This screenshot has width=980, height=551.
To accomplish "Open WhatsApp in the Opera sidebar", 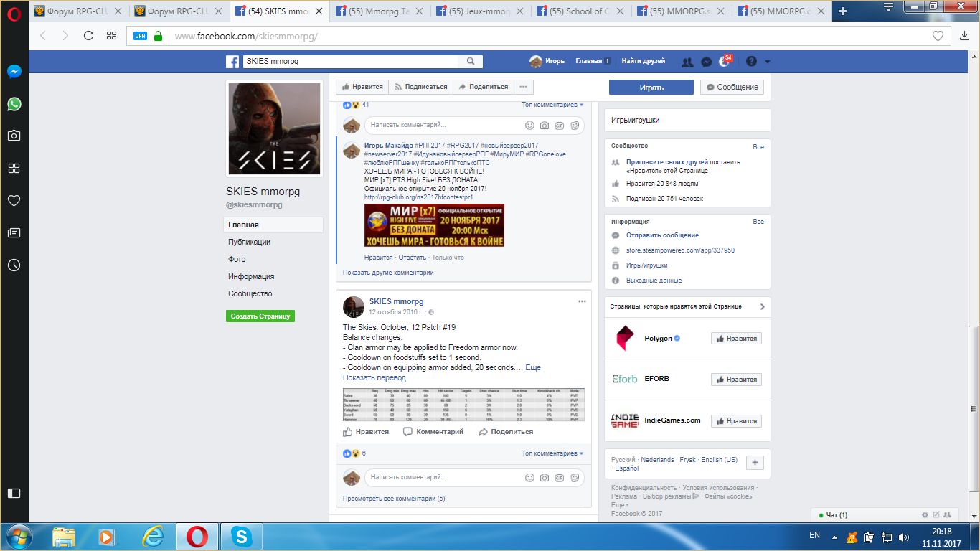I will 14,104.
